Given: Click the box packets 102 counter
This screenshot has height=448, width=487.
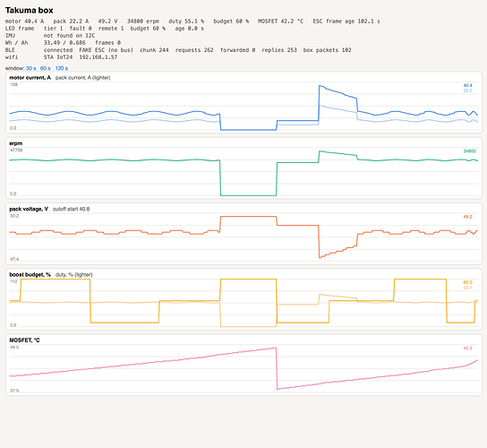Looking at the screenshot, I should click(328, 50).
